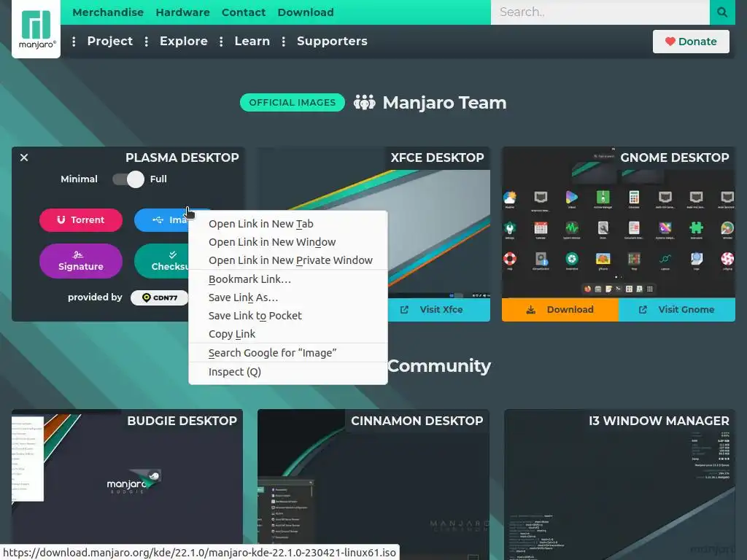The width and height of the screenshot is (747, 560).
Task: Click the external-link icon on Visit Xfce
Action: point(404,309)
